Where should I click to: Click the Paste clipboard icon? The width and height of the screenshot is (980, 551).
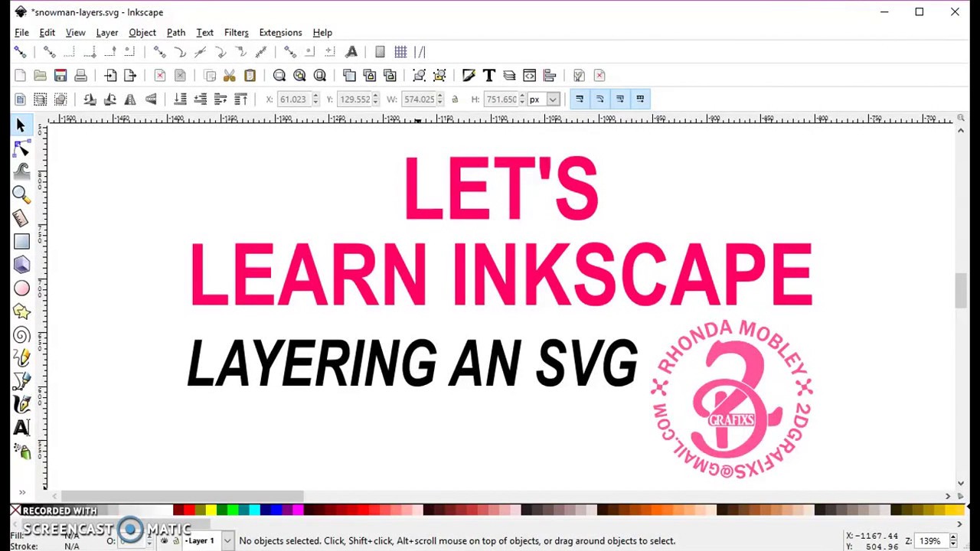pyautogui.click(x=250, y=75)
